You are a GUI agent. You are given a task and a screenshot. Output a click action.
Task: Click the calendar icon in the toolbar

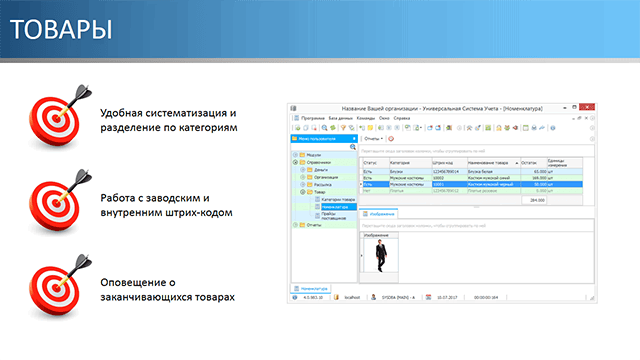(x=526, y=128)
